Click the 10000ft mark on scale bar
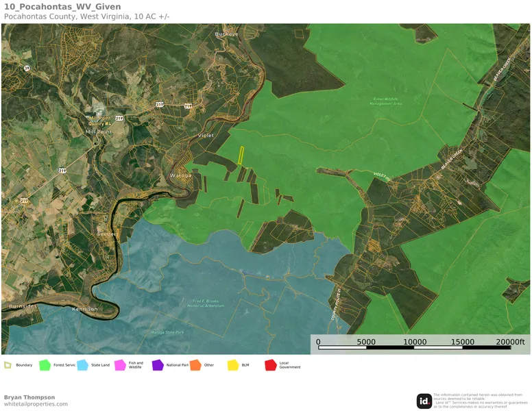Screen dimensions: 532x411 point(414,342)
